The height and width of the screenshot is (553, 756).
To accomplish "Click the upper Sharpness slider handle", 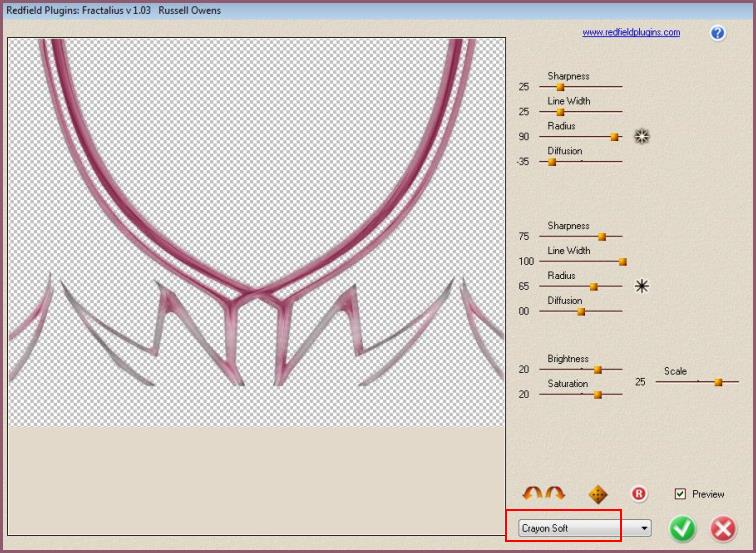I will [560, 87].
